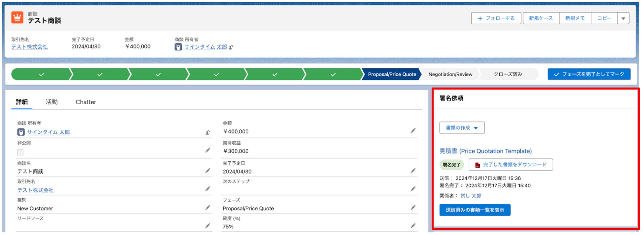The width and height of the screenshot is (644, 235).
Task: Click フェーズを完了としてマーク button
Action: [589, 74]
